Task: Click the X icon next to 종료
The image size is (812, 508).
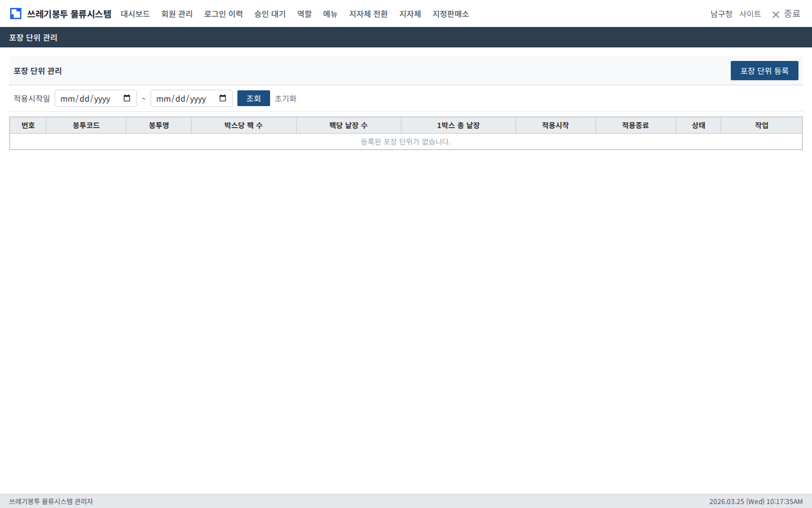Action: click(776, 14)
